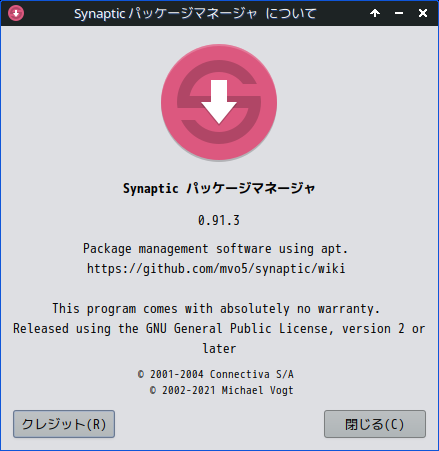
Task: Click the © symbol before 2002-2021
Action: coord(153,390)
